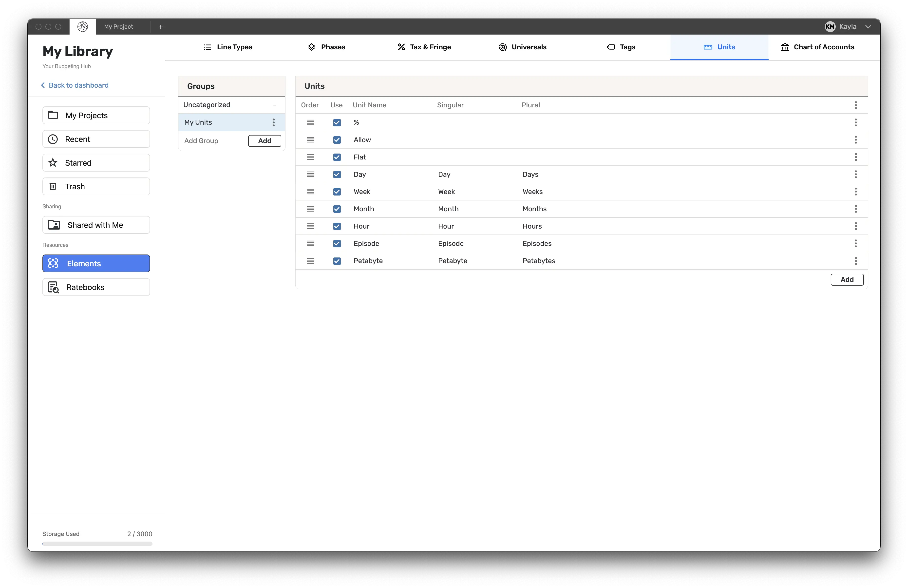The width and height of the screenshot is (908, 588).
Task: Click the plus icon to add a new tab
Action: [161, 27]
